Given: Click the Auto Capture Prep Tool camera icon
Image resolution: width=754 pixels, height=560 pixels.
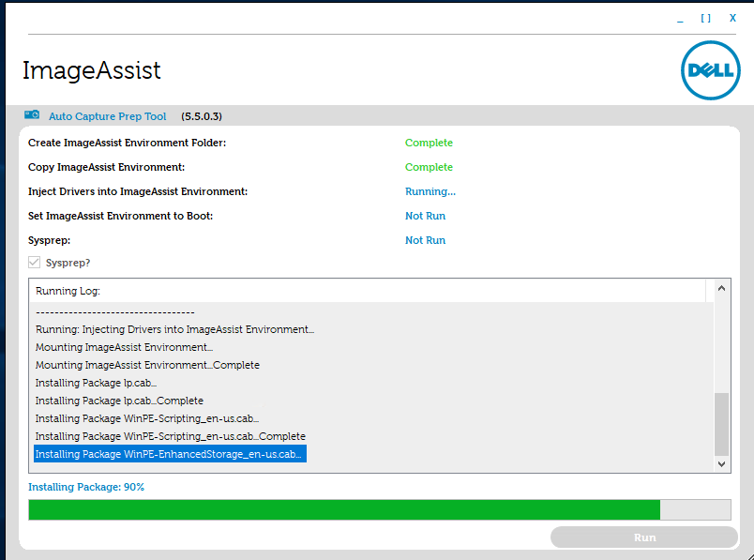Looking at the screenshot, I should pyautogui.click(x=32, y=114).
